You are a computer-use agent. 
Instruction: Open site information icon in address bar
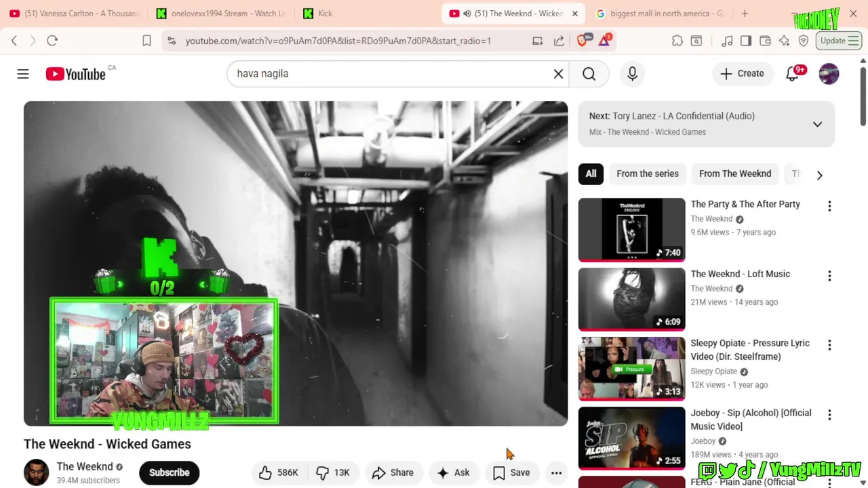[172, 41]
